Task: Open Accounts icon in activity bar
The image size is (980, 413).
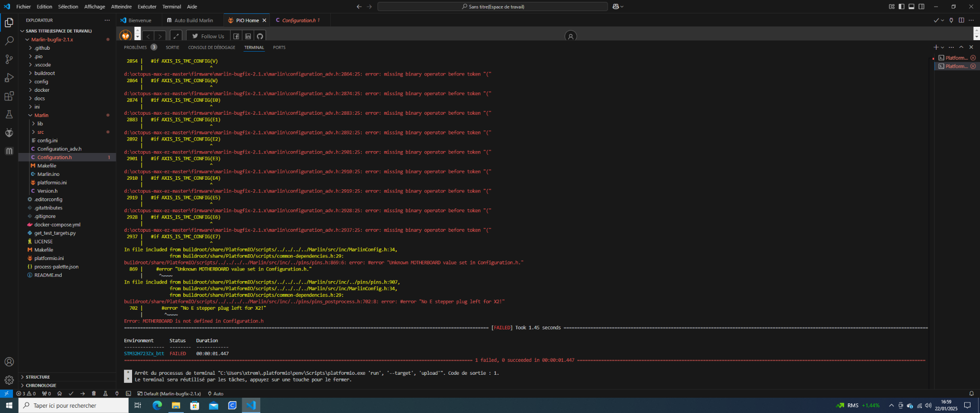Action: point(9,362)
